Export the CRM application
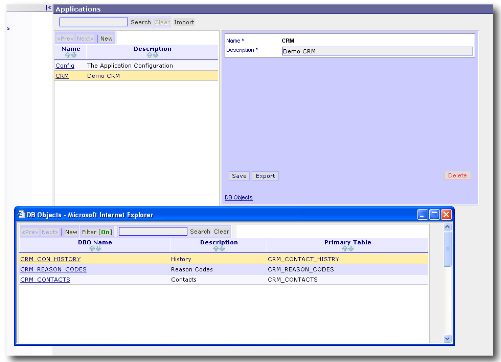Image resolution: width=501 pixels, height=362 pixels. (x=265, y=176)
